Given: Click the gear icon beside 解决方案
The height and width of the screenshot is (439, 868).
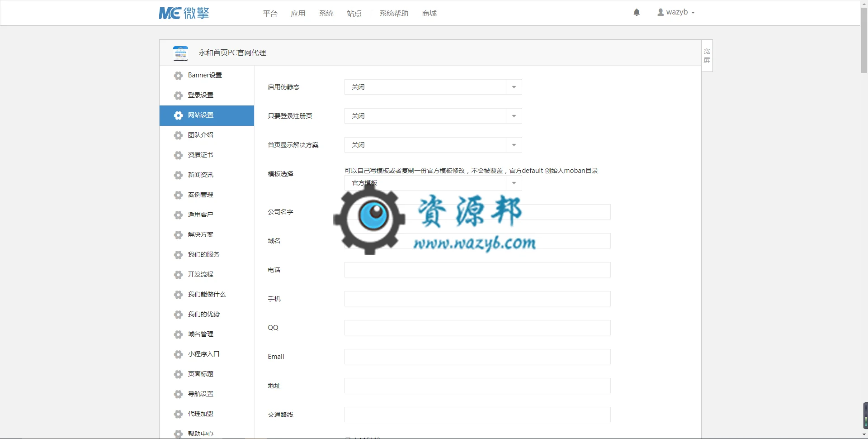Looking at the screenshot, I should tap(179, 235).
